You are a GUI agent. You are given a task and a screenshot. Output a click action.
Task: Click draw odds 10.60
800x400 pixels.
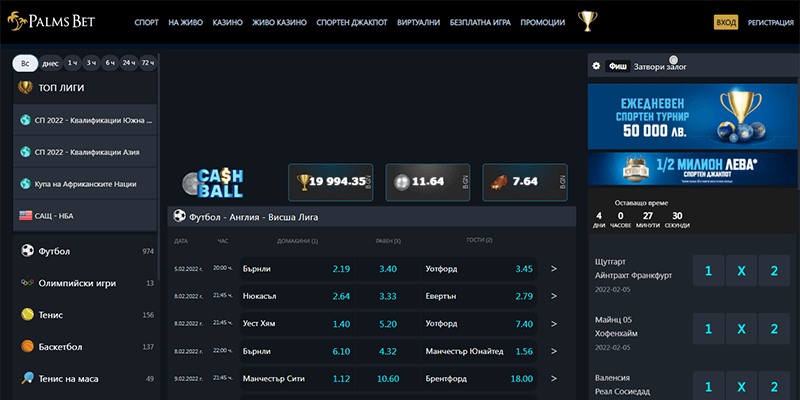pos(388,379)
